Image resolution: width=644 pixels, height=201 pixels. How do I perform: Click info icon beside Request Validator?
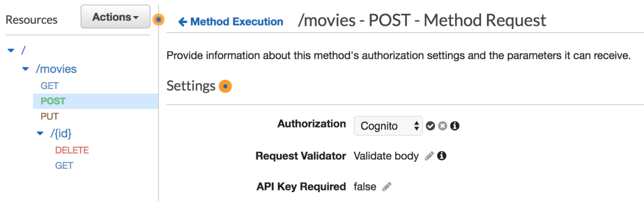(x=442, y=156)
